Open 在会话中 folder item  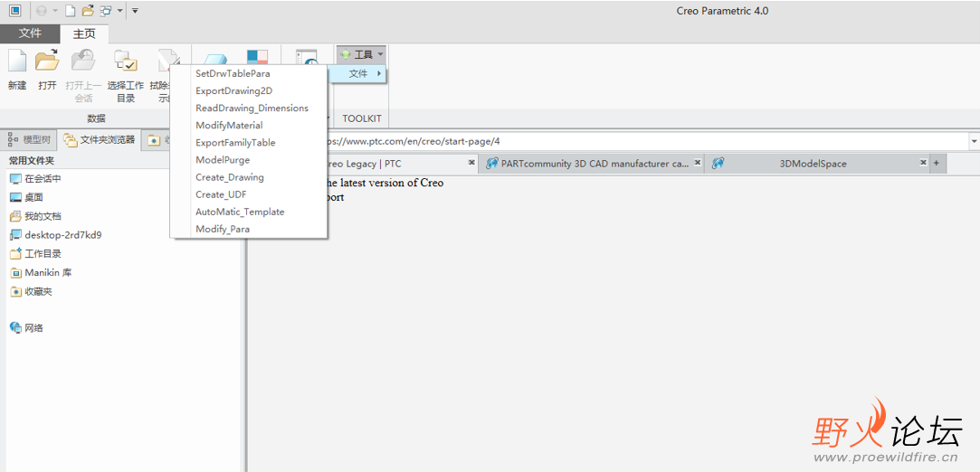click(x=35, y=178)
